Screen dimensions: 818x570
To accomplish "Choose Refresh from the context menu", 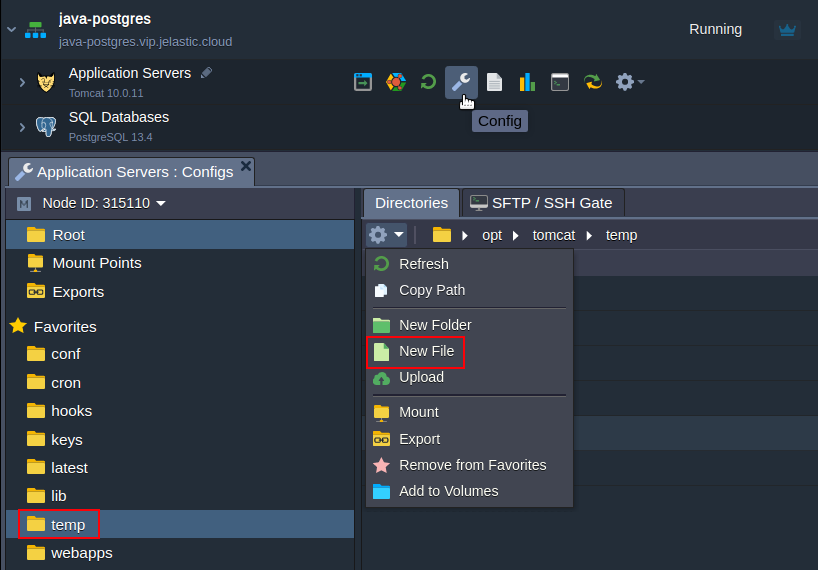I will 470,264.
